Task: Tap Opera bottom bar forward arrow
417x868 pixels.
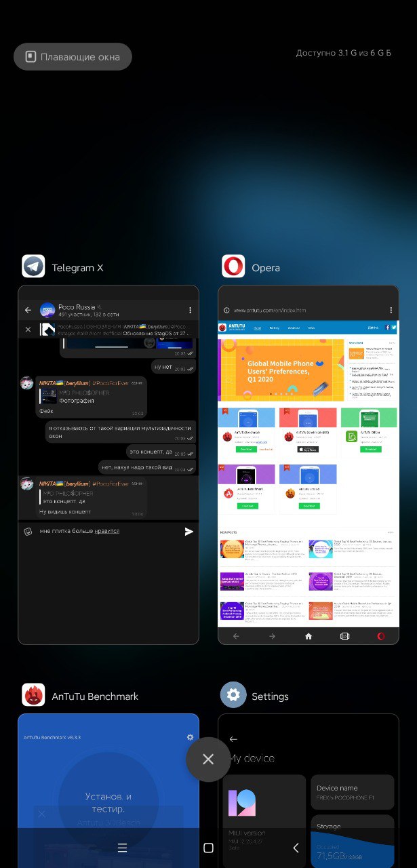Action: point(272,636)
